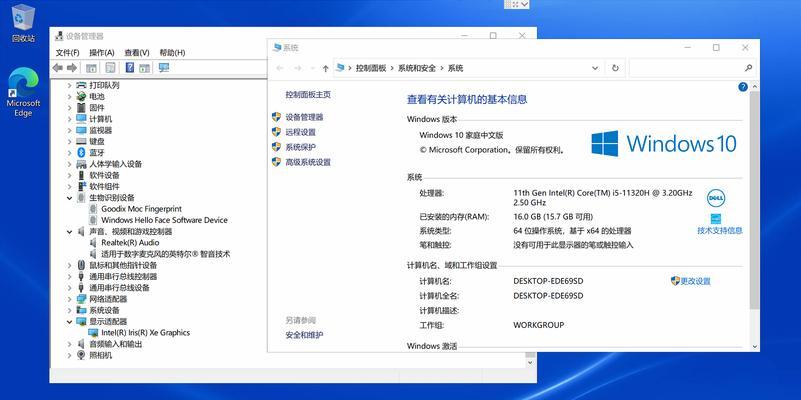Image resolution: width=801 pixels, height=400 pixels.
Task: Open 系统保护 link
Action: [300, 147]
